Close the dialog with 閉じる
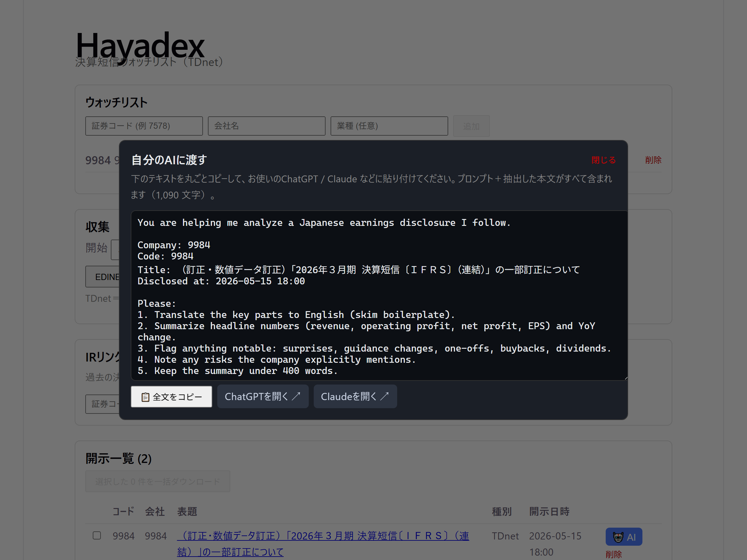Image resolution: width=747 pixels, height=560 pixels. 604,160
